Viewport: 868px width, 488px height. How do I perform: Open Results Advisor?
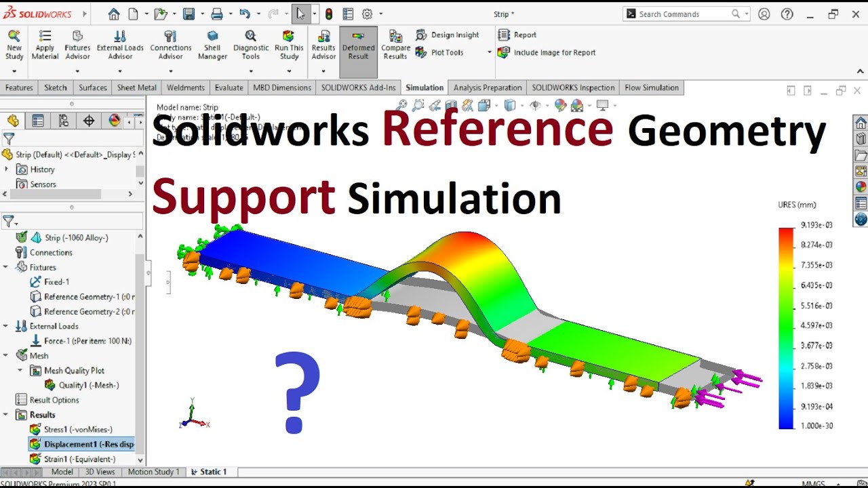[323, 45]
